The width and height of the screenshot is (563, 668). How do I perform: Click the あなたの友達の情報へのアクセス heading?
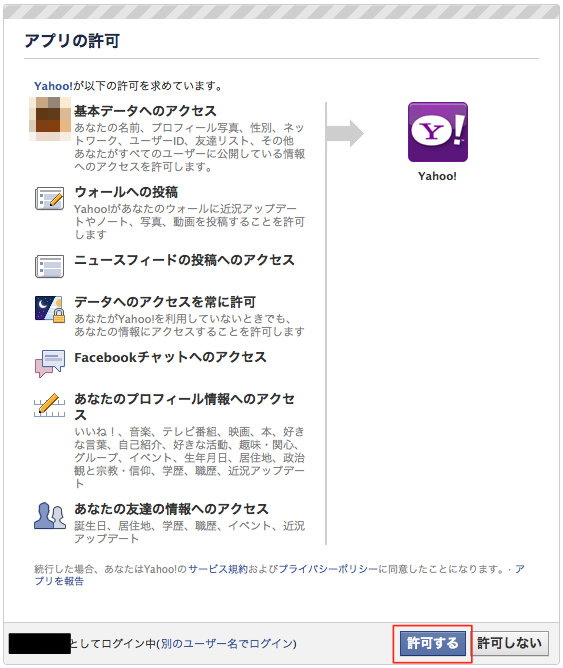pos(171,509)
